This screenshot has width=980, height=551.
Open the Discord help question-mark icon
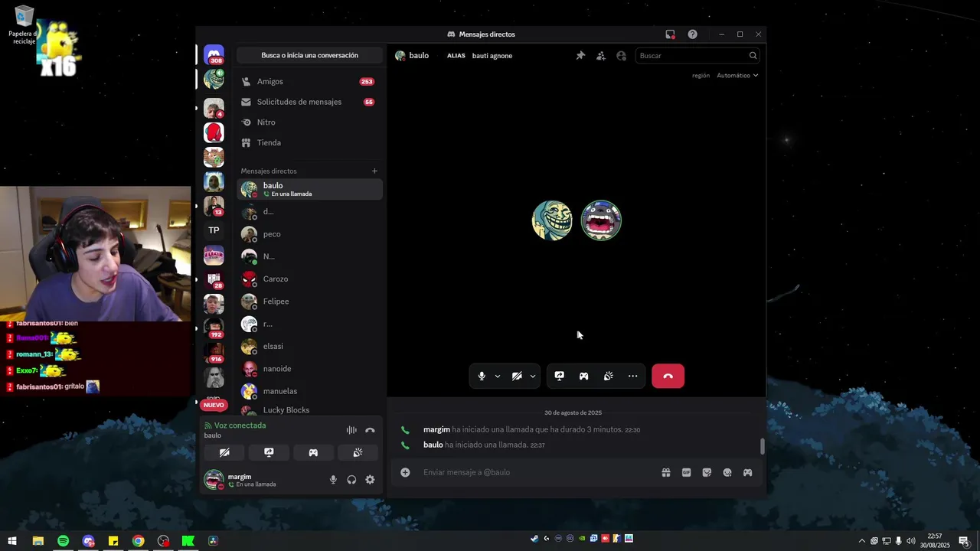692,34
